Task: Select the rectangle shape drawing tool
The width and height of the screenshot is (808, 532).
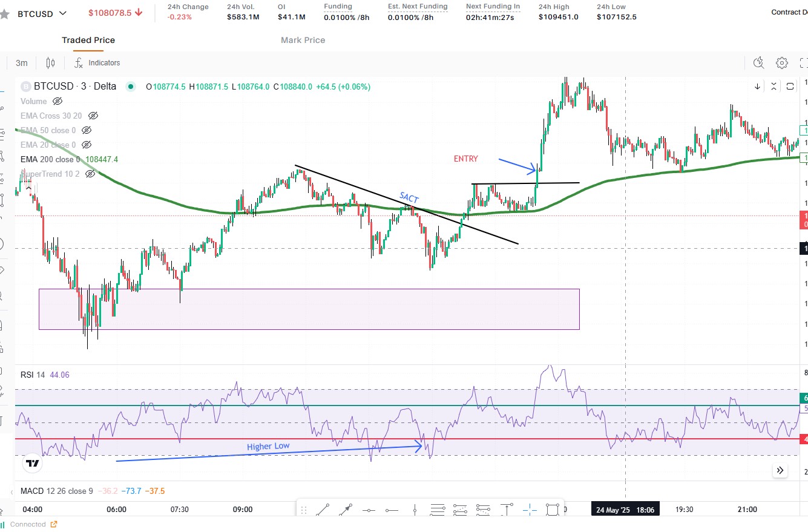Action: 552,510
